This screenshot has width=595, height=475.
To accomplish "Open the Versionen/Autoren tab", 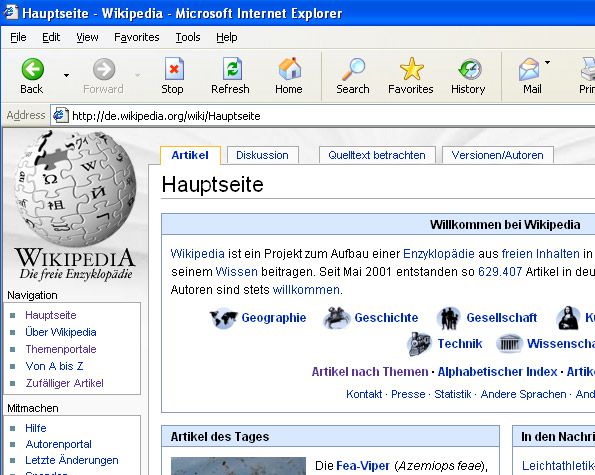I will coord(497,155).
